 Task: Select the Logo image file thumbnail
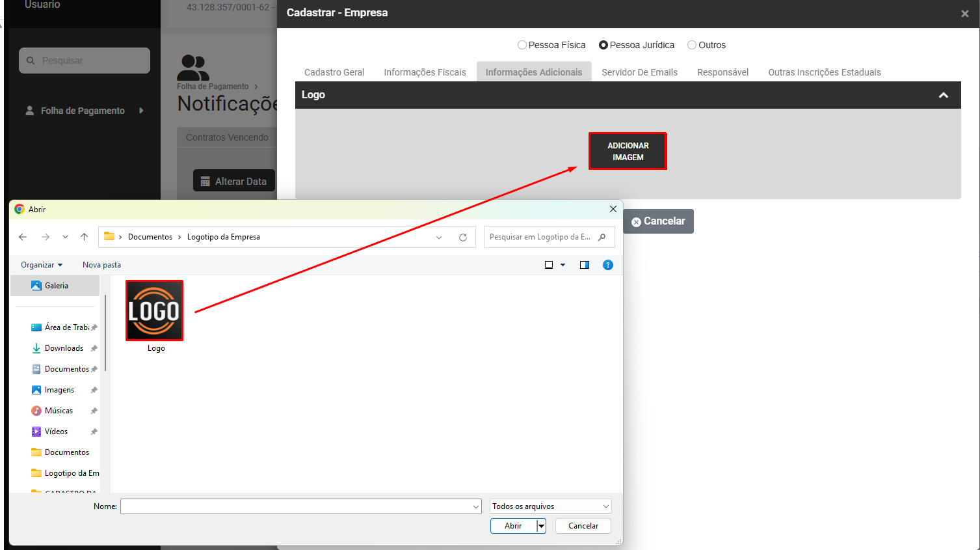[x=155, y=310]
